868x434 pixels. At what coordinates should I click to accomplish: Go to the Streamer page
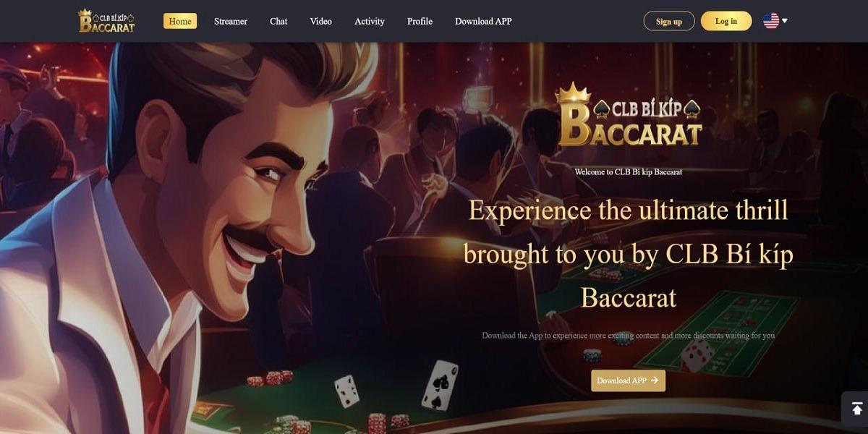[231, 21]
